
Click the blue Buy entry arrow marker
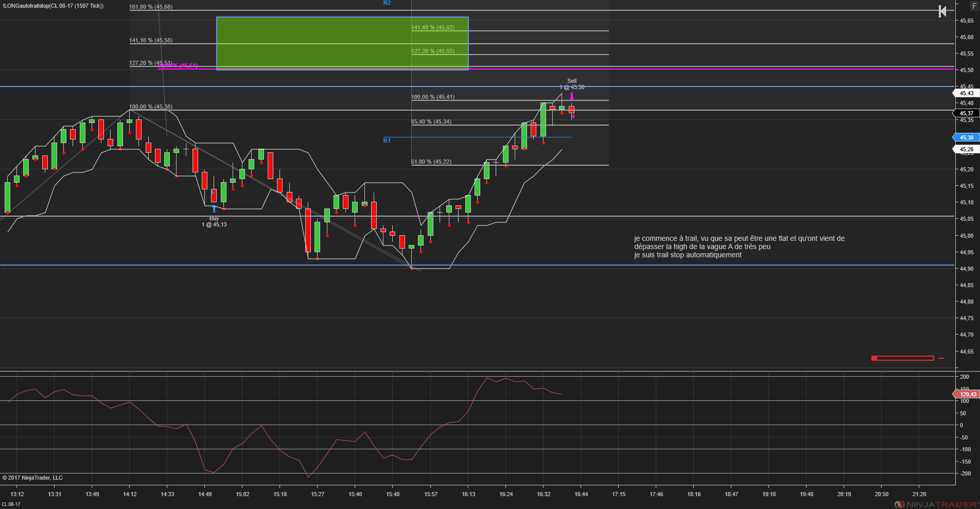tap(214, 209)
